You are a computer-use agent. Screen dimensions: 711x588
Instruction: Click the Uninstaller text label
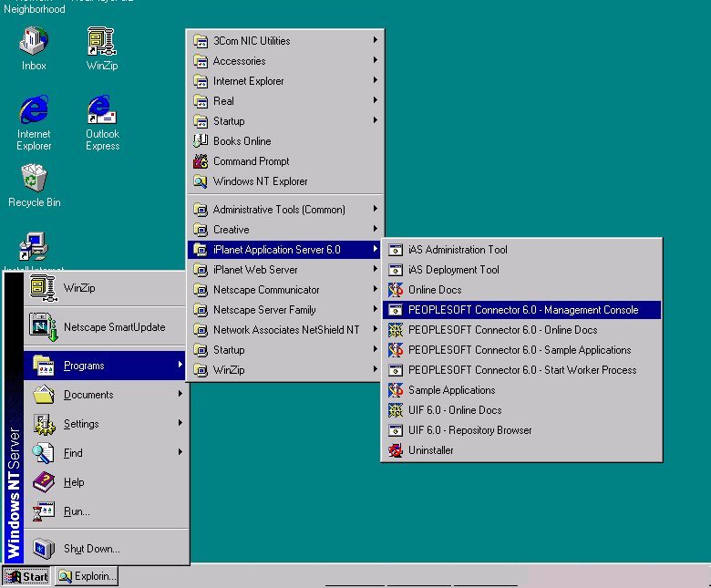(x=431, y=450)
